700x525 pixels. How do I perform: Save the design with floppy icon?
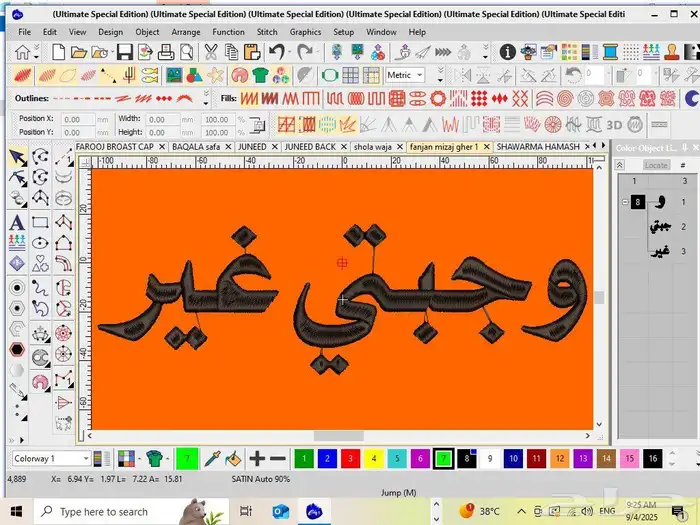tap(125, 52)
